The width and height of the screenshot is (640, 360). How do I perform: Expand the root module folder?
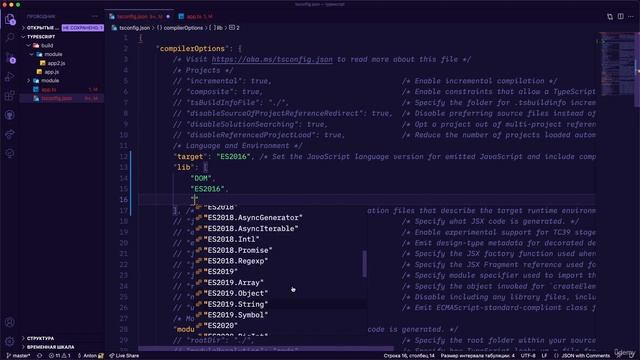pos(50,81)
